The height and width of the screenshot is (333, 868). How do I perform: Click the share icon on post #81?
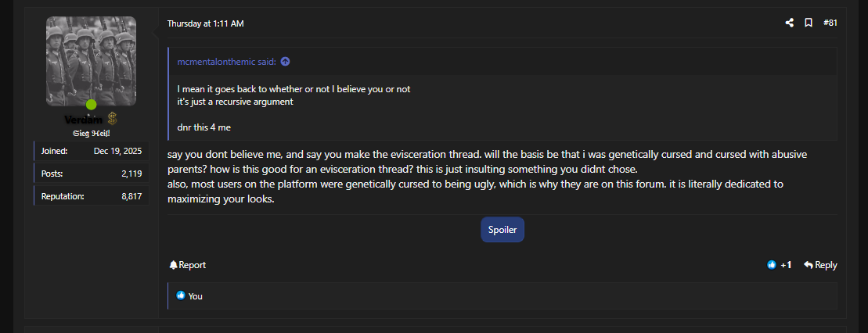click(x=790, y=23)
